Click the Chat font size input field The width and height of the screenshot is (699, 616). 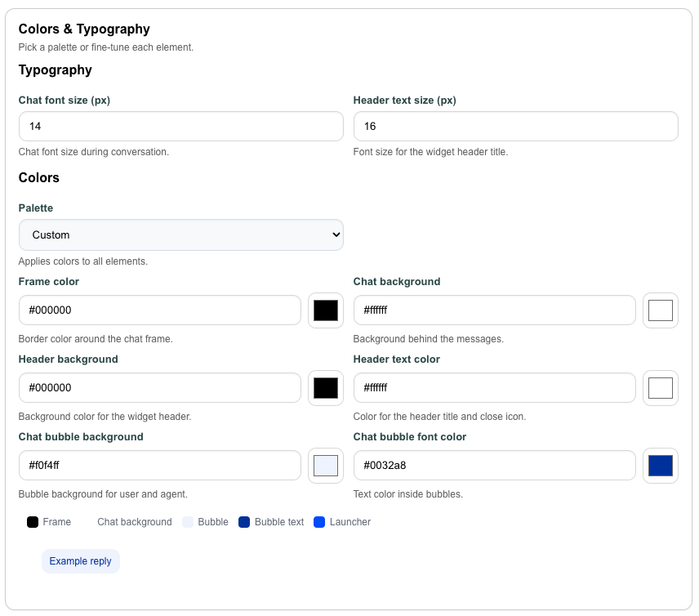coord(180,127)
